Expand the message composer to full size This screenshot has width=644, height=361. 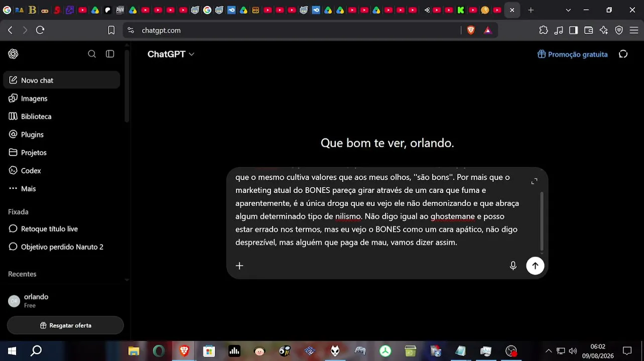click(534, 181)
